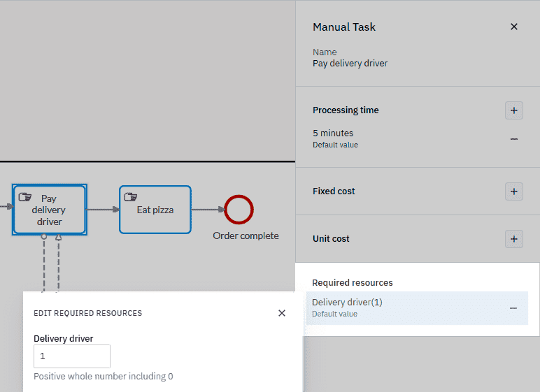Select the Eat pizza task

pos(155,210)
